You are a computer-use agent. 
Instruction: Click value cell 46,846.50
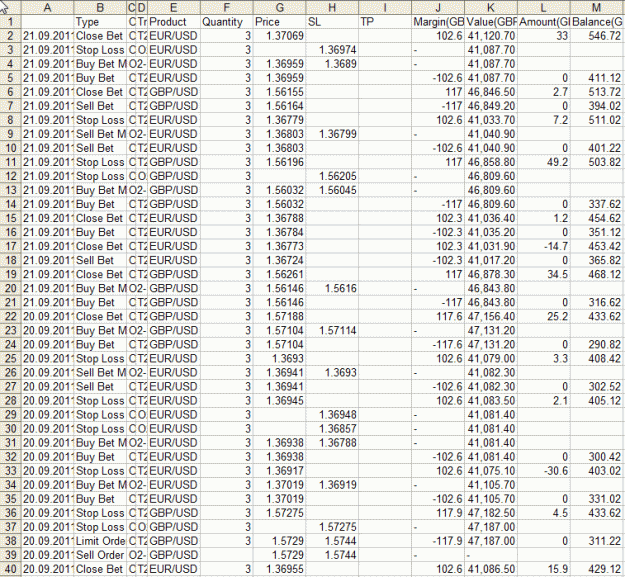(491, 92)
